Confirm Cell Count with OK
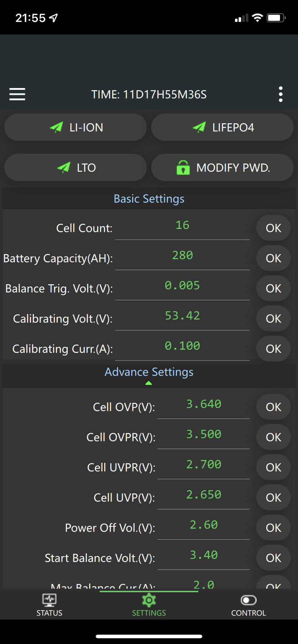 coord(274,228)
